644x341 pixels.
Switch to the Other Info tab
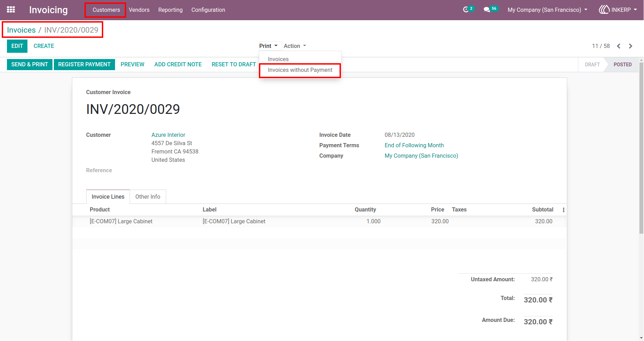[148, 197]
